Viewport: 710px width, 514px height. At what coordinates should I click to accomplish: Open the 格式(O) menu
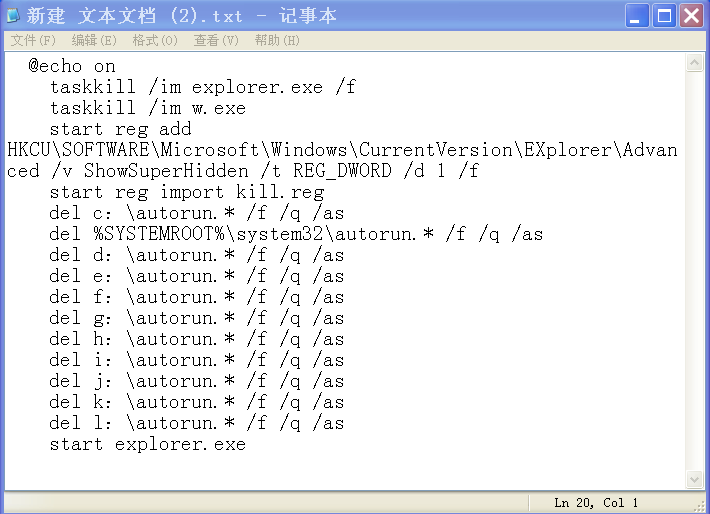coord(155,40)
